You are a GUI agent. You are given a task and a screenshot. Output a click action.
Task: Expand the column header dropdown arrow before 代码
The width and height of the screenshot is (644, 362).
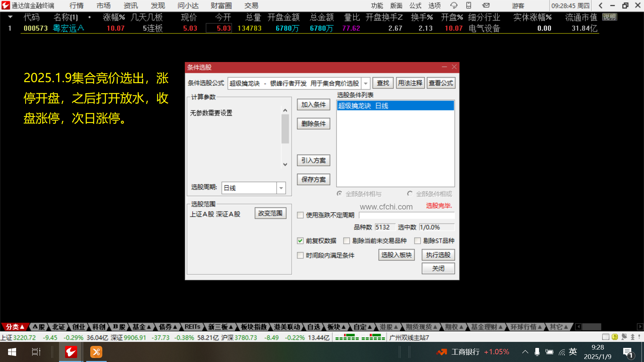click(x=10, y=17)
